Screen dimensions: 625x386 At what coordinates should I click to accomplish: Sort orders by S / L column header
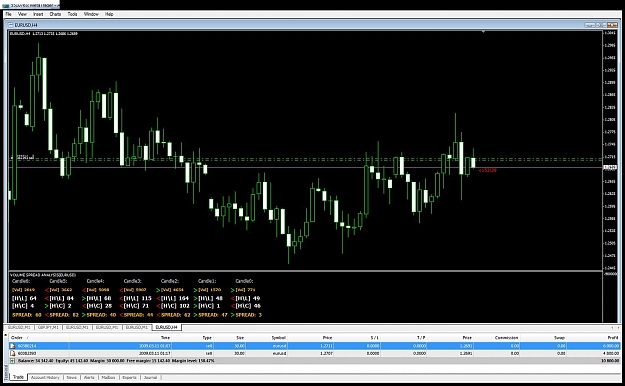(x=374, y=338)
